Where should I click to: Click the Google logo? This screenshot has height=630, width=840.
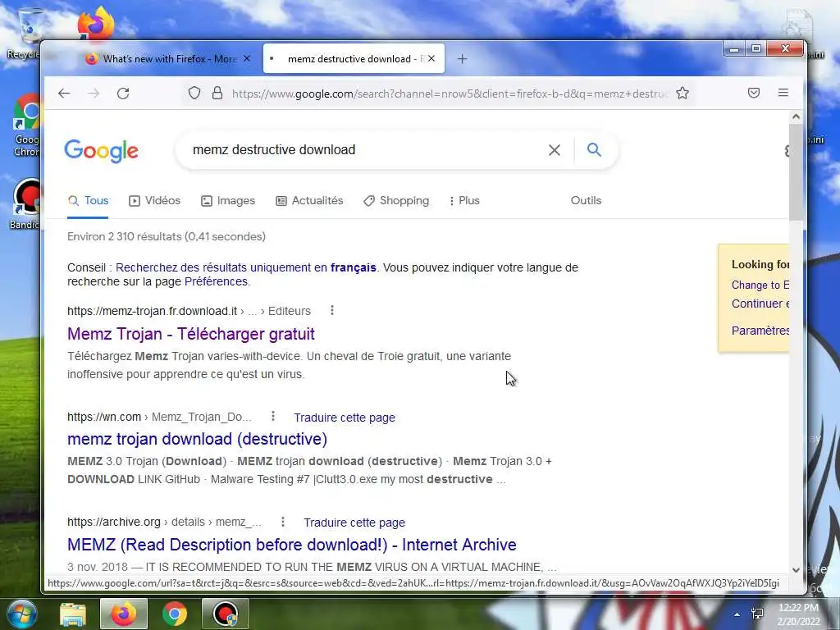(x=101, y=151)
